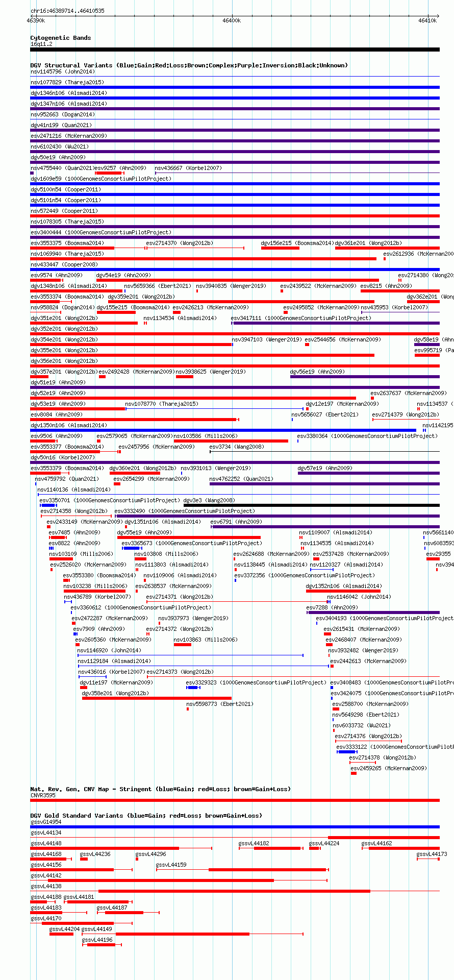The height and width of the screenshot is (980, 454).
Task: Select variant dgv55e19 (Ahn2009)
Action: coord(144,532)
